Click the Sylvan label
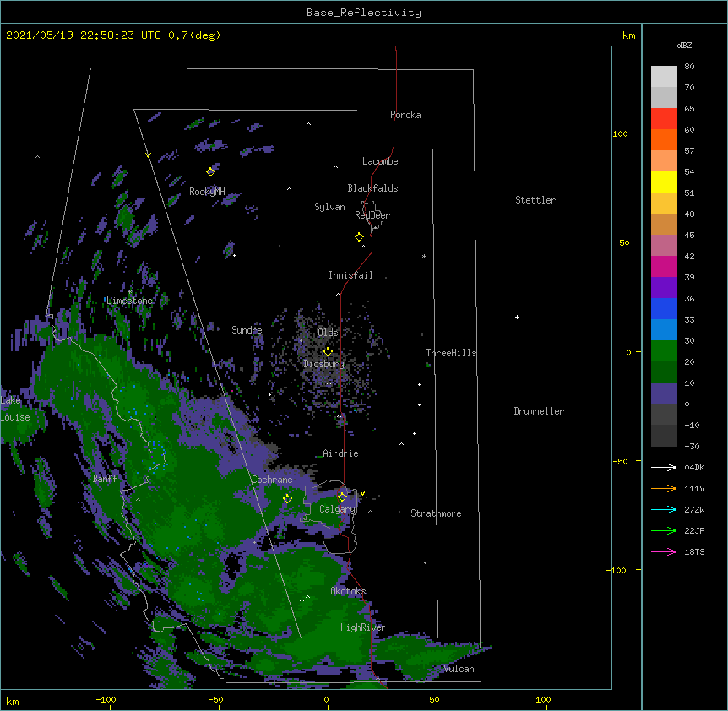Screen dimensions: 728x711 tap(329, 207)
